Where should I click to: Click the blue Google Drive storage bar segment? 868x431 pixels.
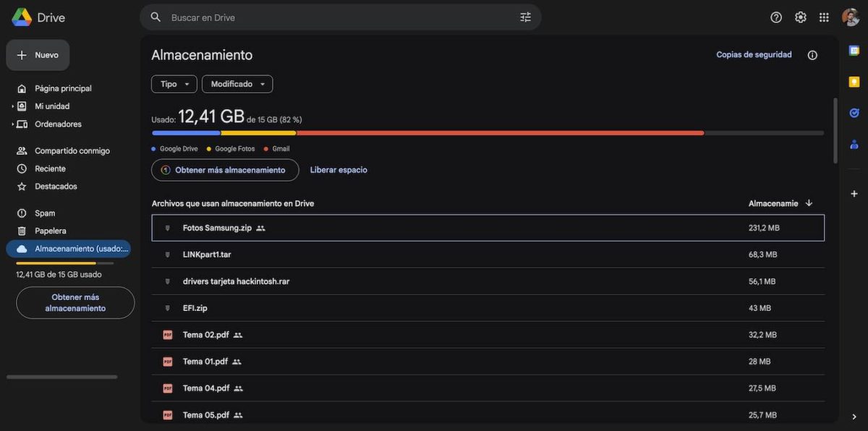pos(186,133)
